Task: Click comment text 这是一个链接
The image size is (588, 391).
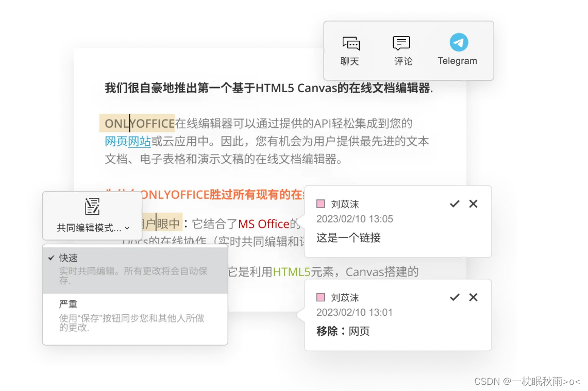Action: click(348, 237)
